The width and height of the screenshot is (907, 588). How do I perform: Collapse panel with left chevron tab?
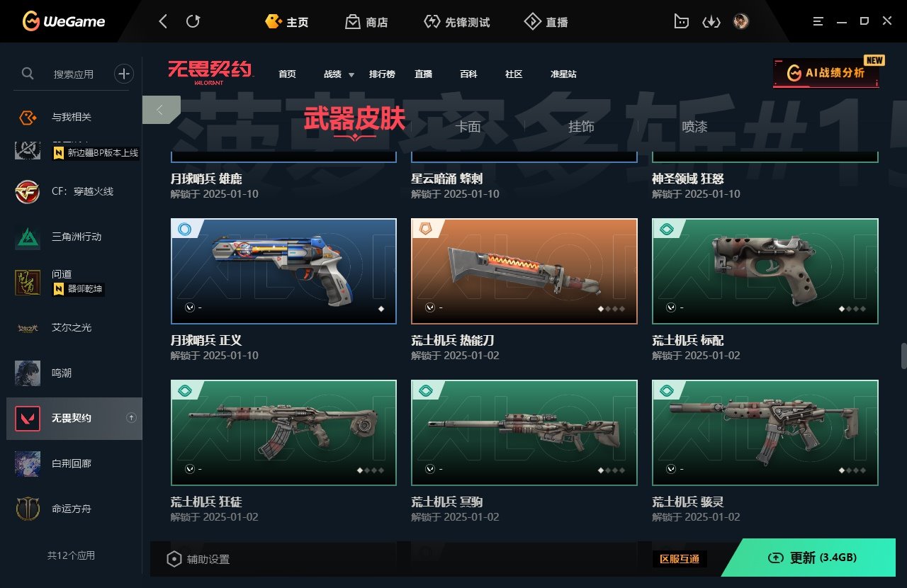pos(161,110)
